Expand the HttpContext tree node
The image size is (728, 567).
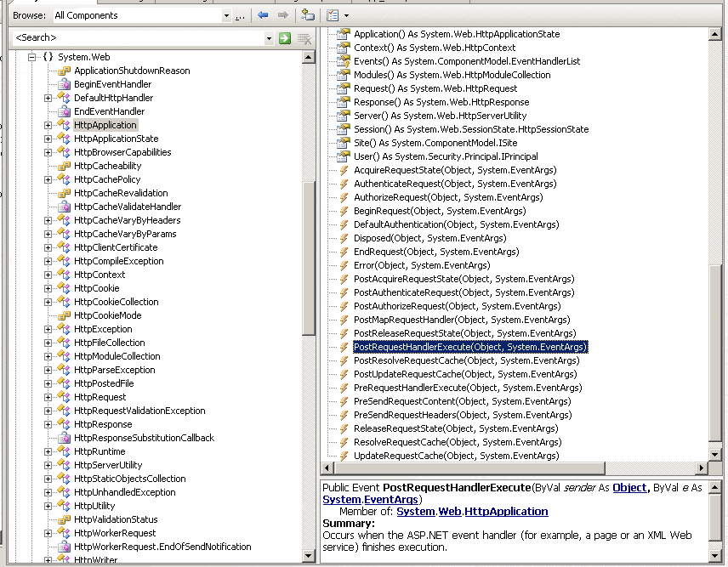click(48, 275)
